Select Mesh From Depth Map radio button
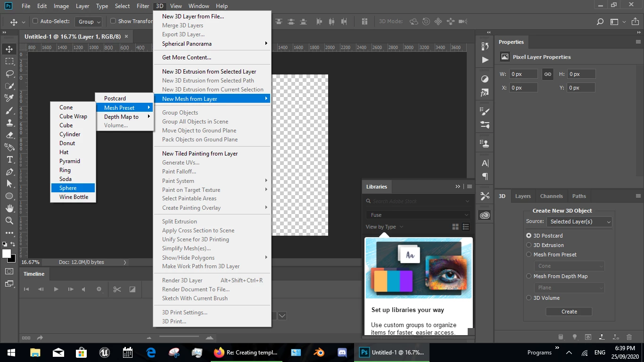This screenshot has height=362, width=644. [x=529, y=276]
